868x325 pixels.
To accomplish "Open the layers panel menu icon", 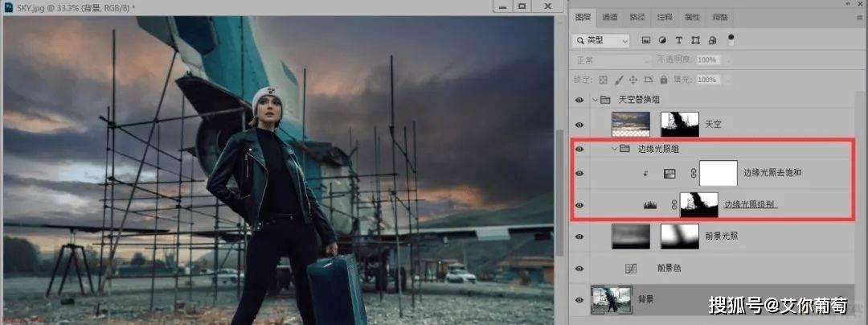I will pos(860,17).
